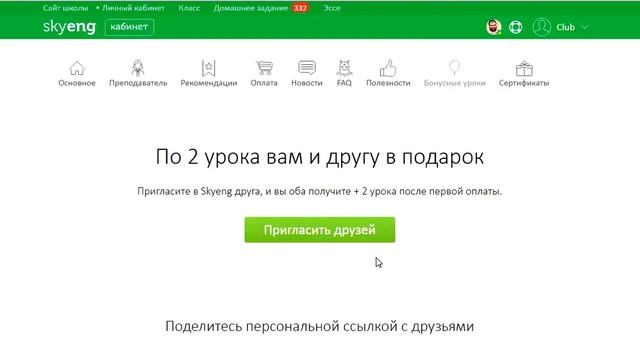640x360 pixels.
Task: Open the Новости speech bubble icon
Action: [307, 68]
